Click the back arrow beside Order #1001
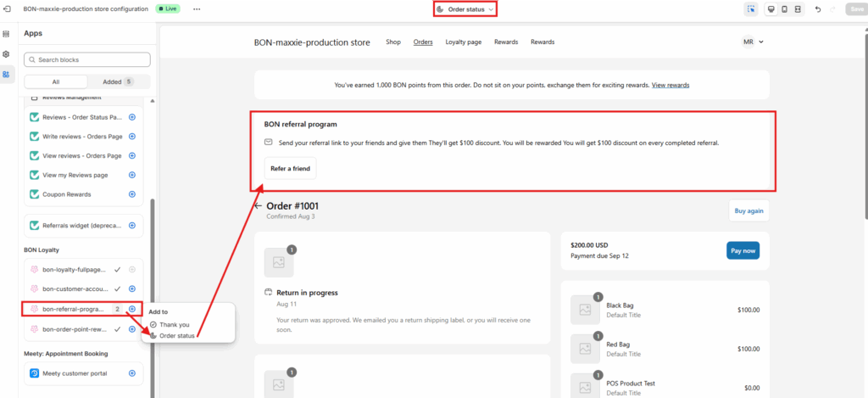This screenshot has width=868, height=398. click(258, 206)
